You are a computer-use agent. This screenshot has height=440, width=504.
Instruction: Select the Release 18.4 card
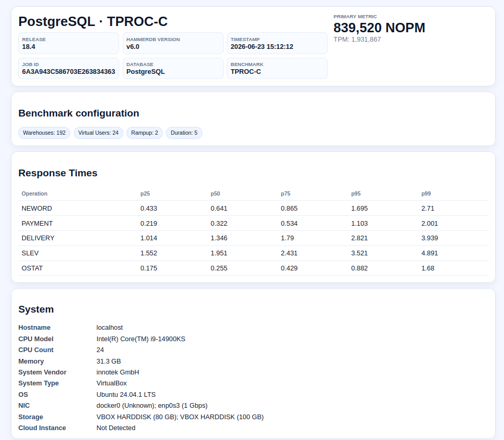(x=69, y=43)
